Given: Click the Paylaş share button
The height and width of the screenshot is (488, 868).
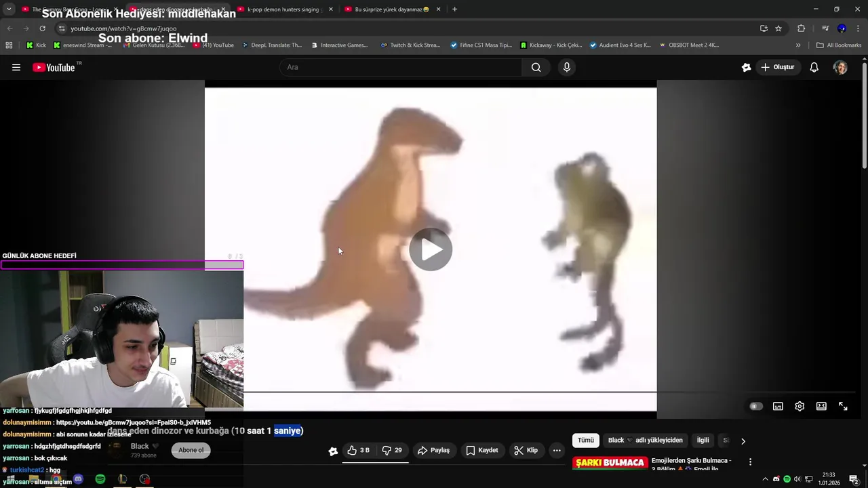Looking at the screenshot, I should (x=434, y=450).
